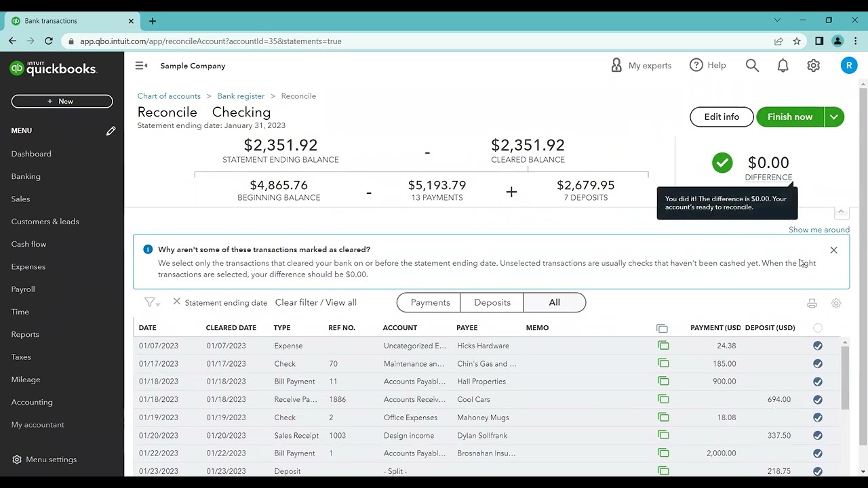Click the info icon in the cleared banner
The image size is (868, 488).
148,249
